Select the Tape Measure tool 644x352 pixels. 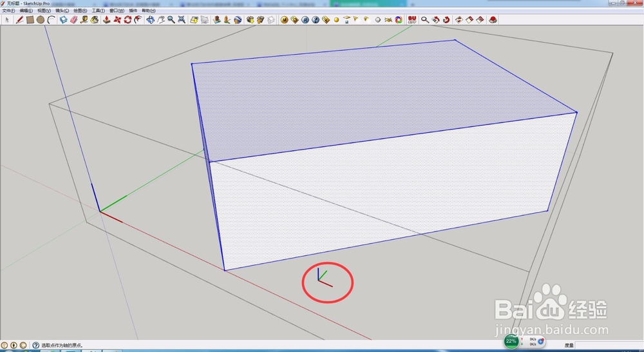click(x=84, y=20)
